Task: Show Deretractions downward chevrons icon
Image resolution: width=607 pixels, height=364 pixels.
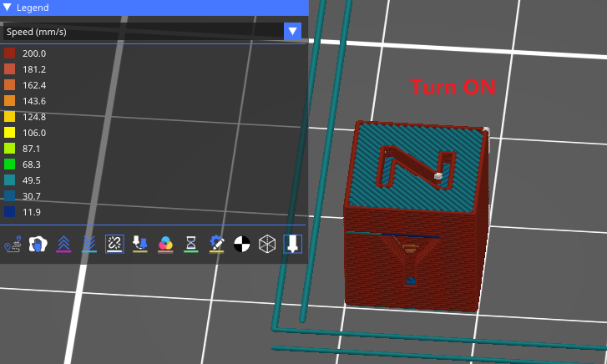Action: click(x=89, y=244)
